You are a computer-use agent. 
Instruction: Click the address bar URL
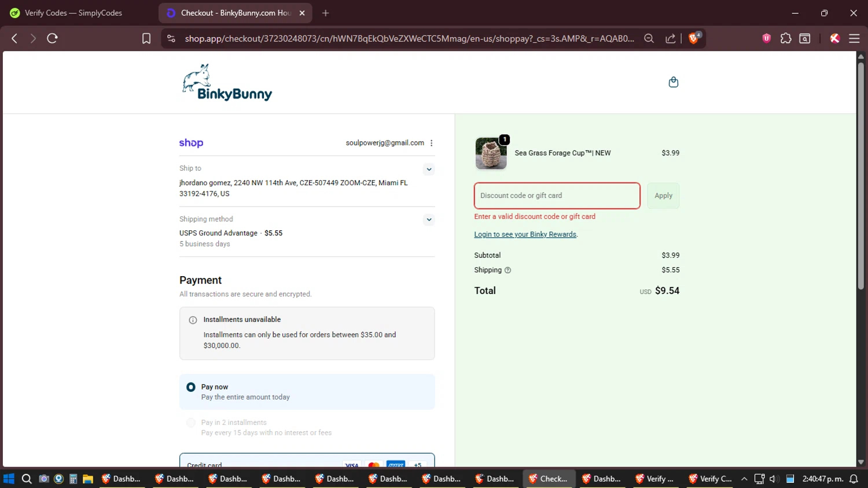409,38
